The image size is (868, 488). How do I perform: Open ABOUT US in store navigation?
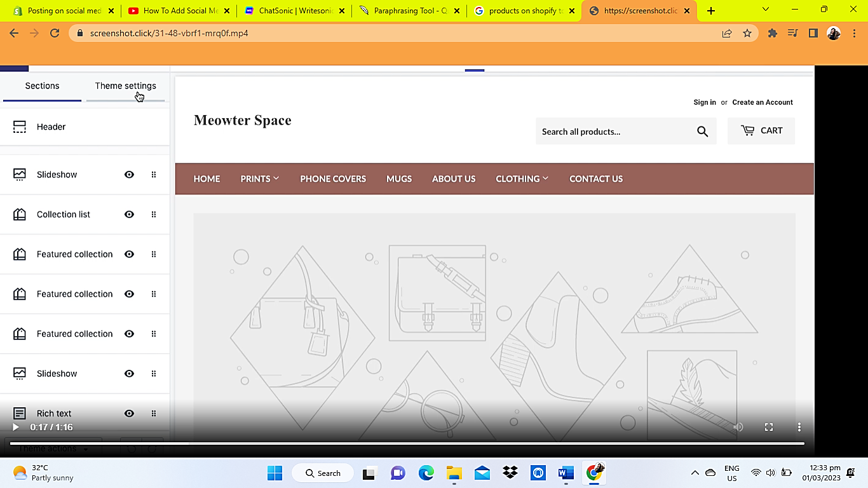454,179
